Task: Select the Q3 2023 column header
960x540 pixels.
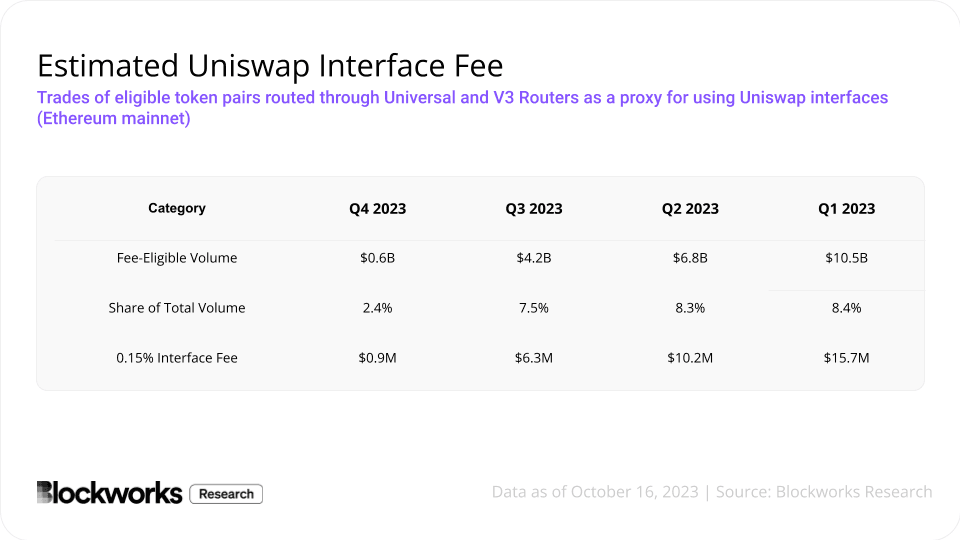Action: (534, 209)
